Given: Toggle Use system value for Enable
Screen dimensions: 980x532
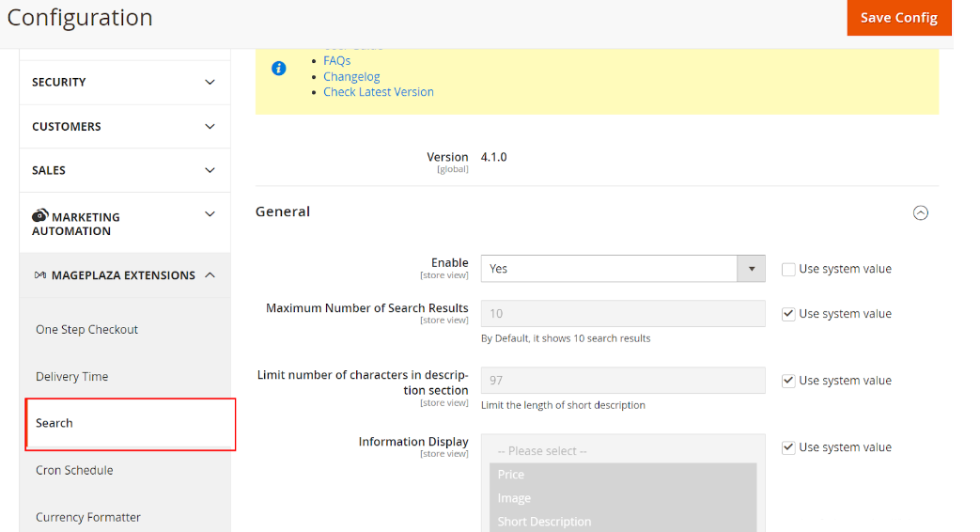Looking at the screenshot, I should (788, 269).
